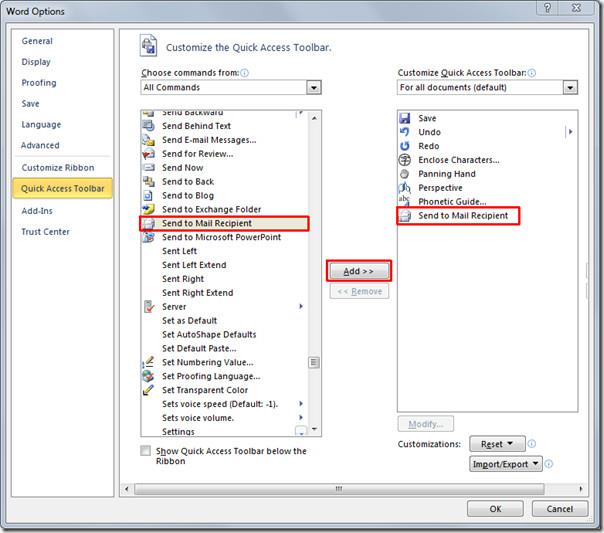Image resolution: width=604 pixels, height=533 pixels.
Task: Click the help question mark icon in title bar
Action: (x=547, y=8)
